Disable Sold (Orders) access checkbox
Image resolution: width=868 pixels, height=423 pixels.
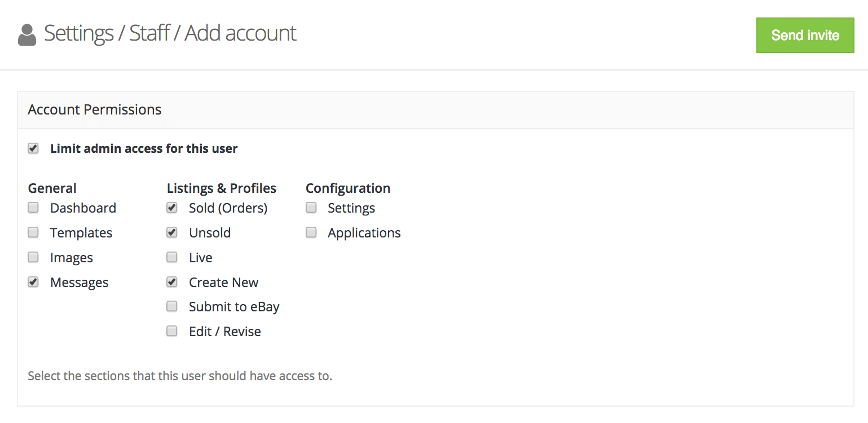pos(172,208)
